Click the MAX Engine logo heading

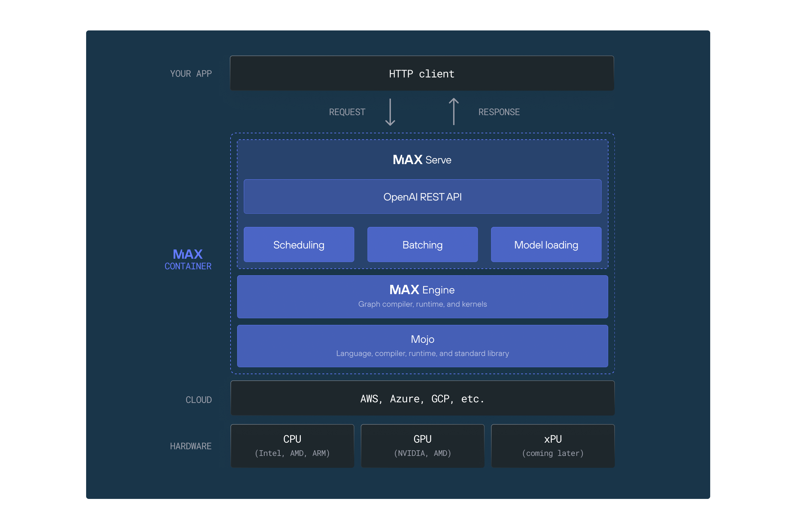coord(422,290)
